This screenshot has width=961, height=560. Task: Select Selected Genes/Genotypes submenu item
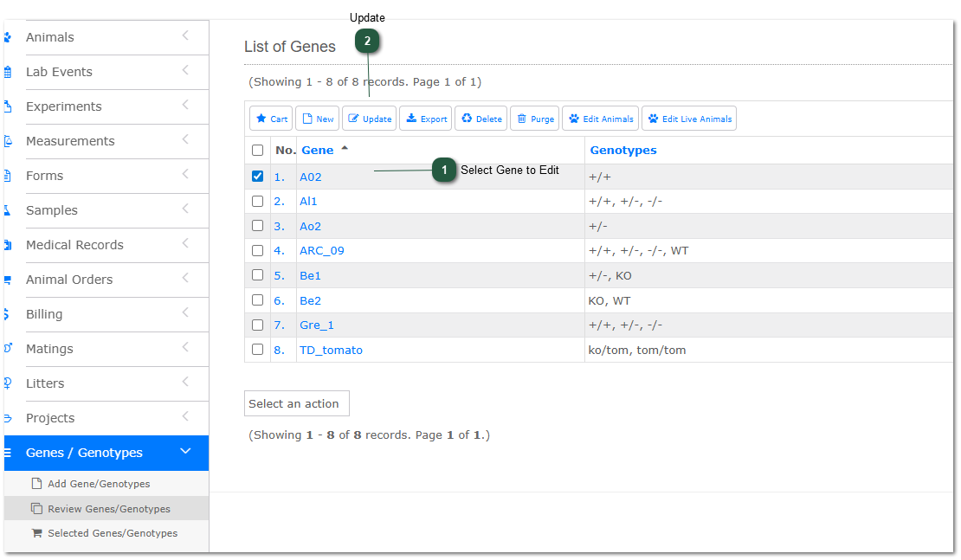113,534
